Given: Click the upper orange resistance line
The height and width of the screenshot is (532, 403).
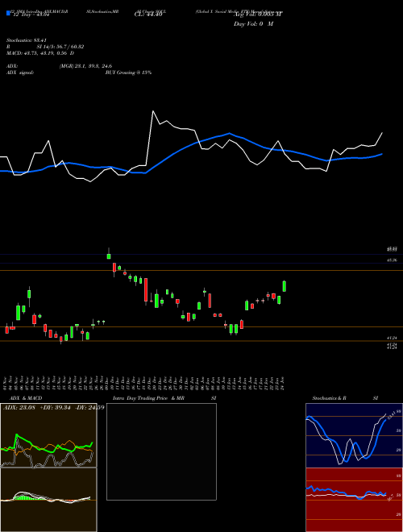Looking at the screenshot, I should tap(201, 270).
